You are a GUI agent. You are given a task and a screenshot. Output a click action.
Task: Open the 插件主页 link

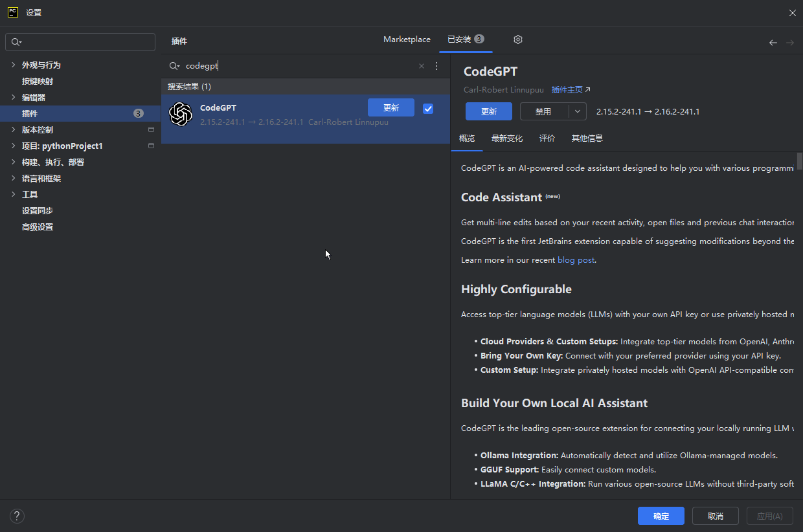(x=571, y=90)
